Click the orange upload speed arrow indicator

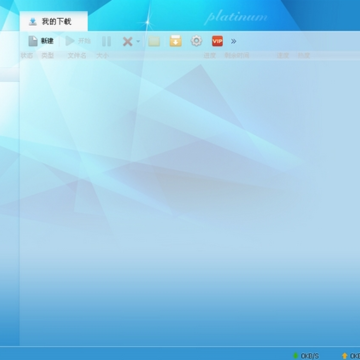pos(345,356)
